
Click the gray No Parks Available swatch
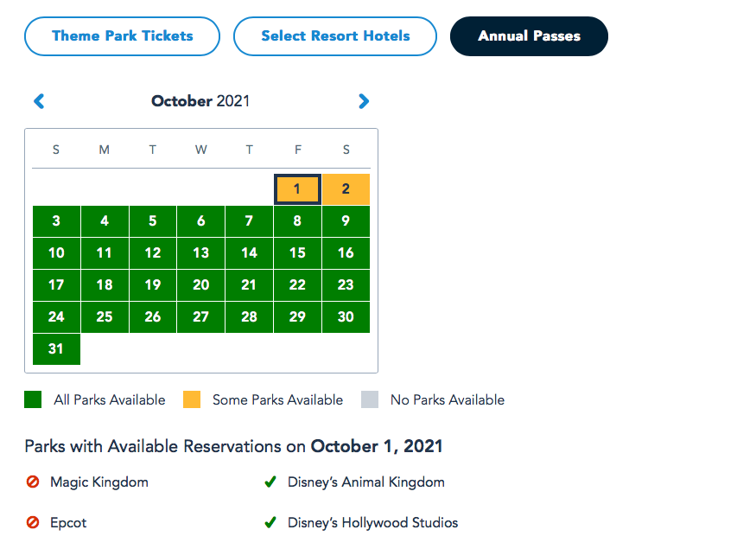[x=370, y=399]
